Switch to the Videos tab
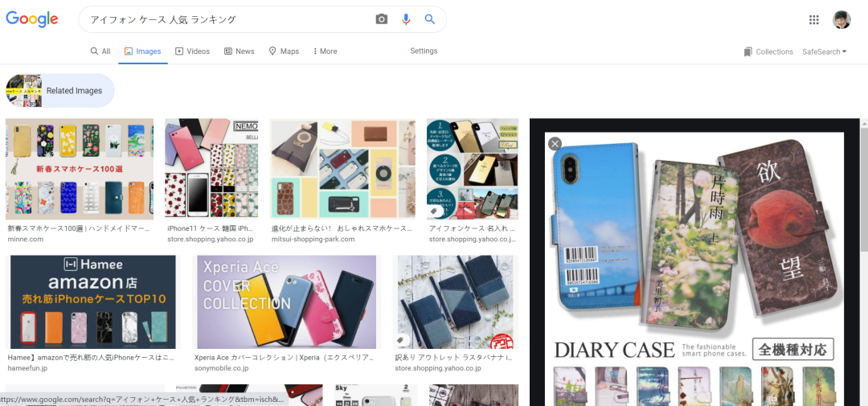 click(192, 51)
